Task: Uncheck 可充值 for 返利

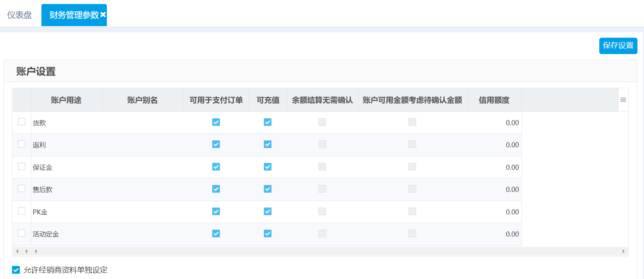Action: click(x=268, y=144)
